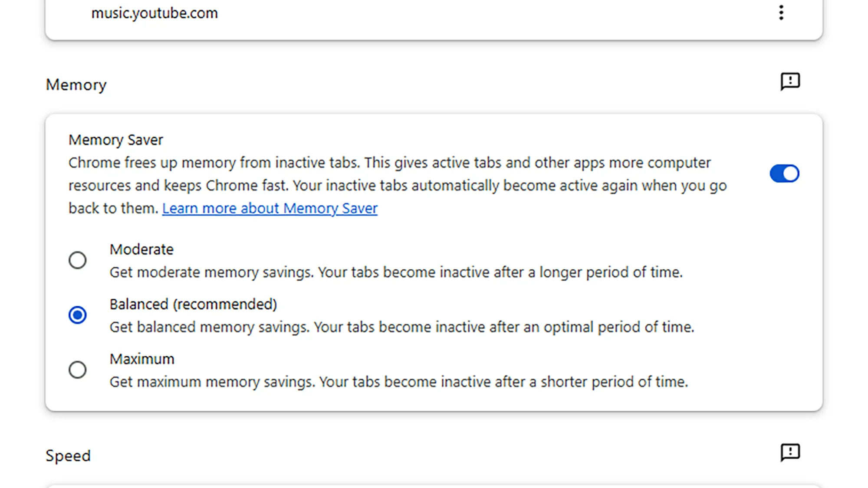Keep Balanced (recommended) selected
Viewport: 868px width, 488px height.
pos(77,315)
